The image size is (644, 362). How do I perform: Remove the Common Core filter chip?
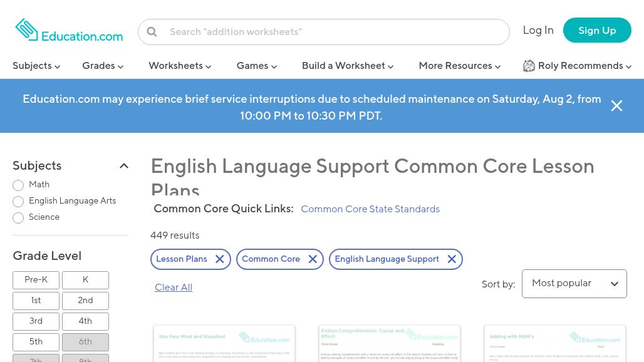click(313, 259)
